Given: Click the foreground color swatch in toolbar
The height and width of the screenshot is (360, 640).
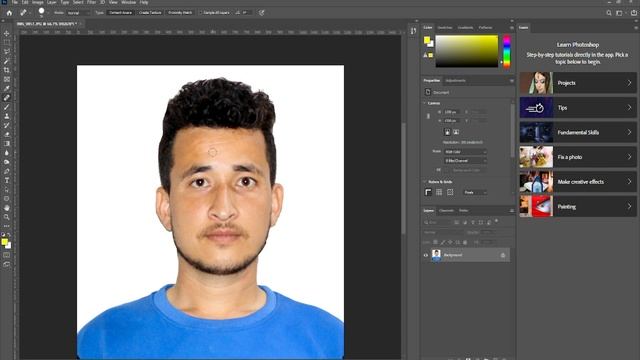Looking at the screenshot, I should pos(4,242).
